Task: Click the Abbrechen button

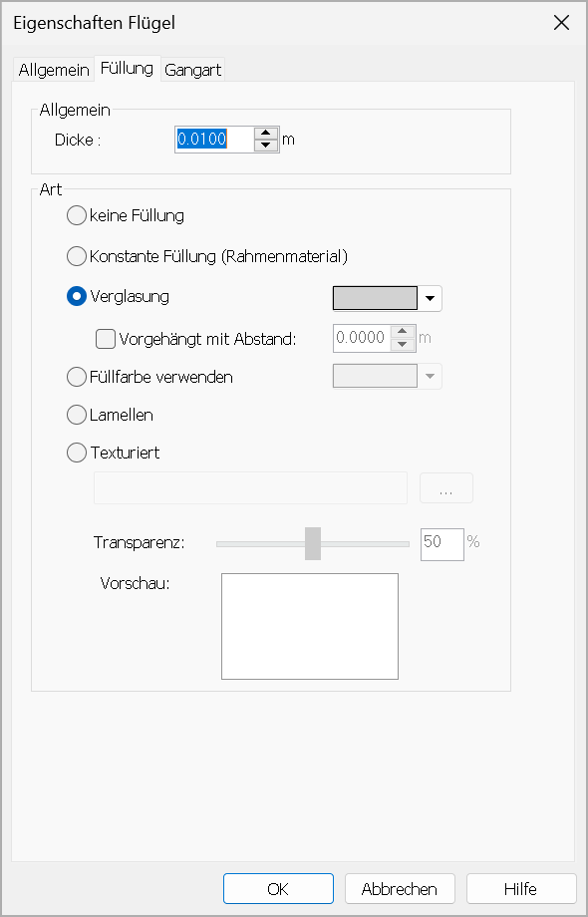Action: point(400,889)
